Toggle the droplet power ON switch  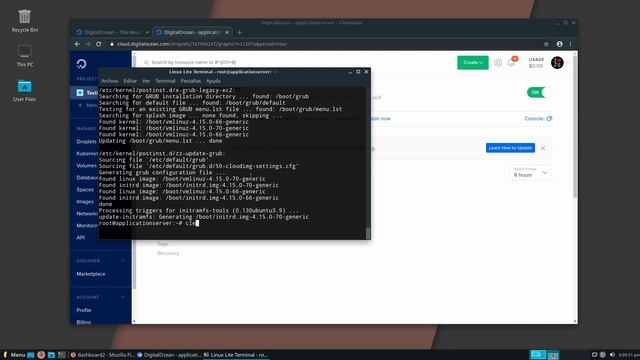pos(539,92)
